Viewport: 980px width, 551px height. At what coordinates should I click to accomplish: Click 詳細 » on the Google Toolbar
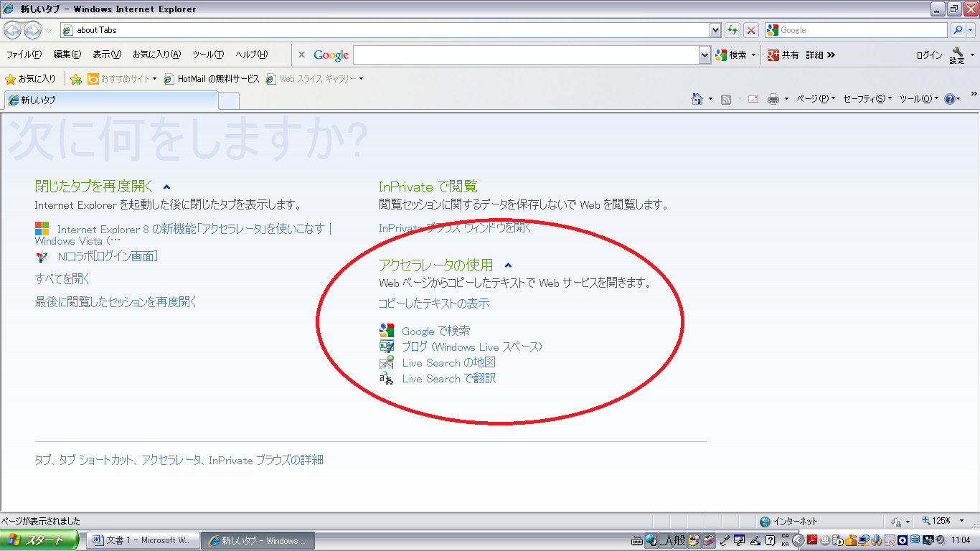pyautogui.click(x=820, y=55)
